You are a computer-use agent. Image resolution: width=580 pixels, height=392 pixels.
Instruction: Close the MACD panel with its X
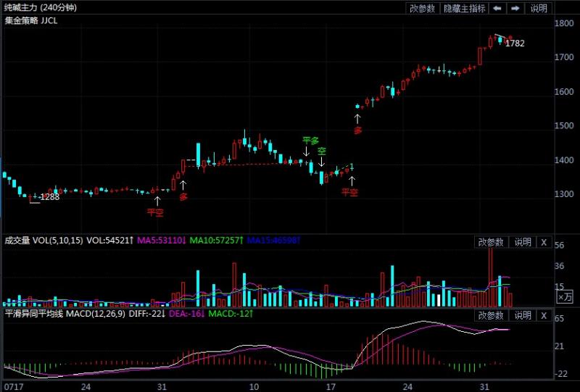[x=543, y=315]
